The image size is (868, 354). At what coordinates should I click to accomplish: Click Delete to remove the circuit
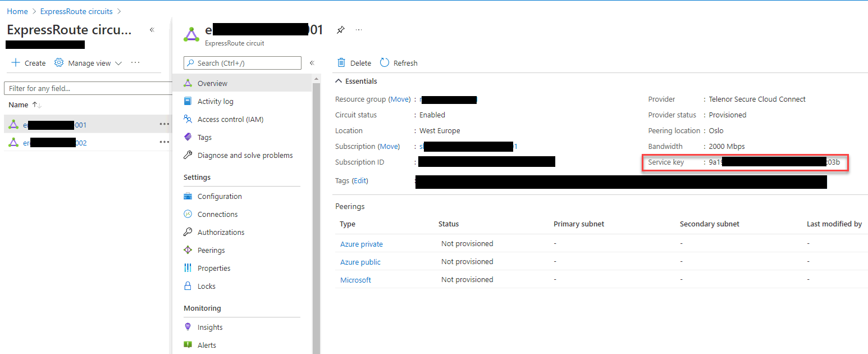click(354, 63)
